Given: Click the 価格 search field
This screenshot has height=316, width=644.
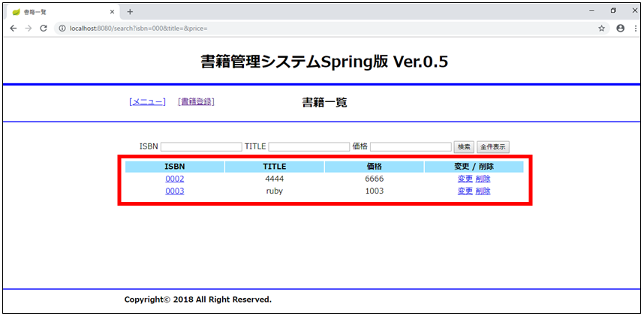Looking at the screenshot, I should (411, 147).
